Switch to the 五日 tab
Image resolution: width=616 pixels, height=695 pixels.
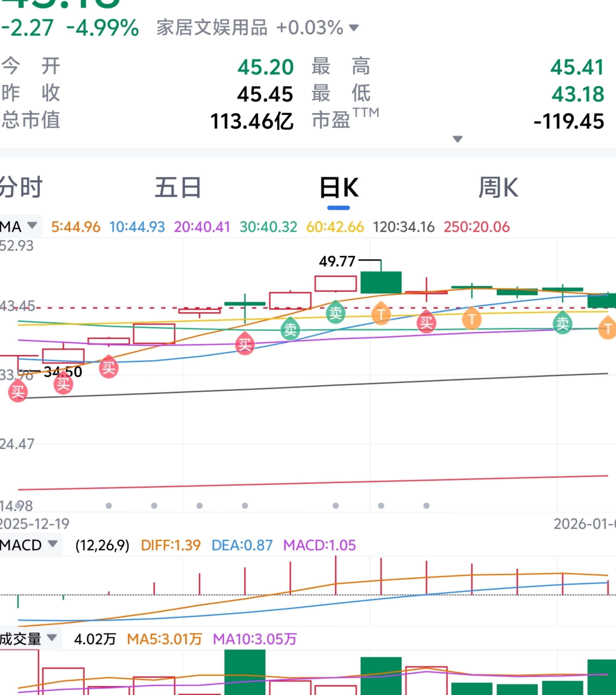[178, 187]
